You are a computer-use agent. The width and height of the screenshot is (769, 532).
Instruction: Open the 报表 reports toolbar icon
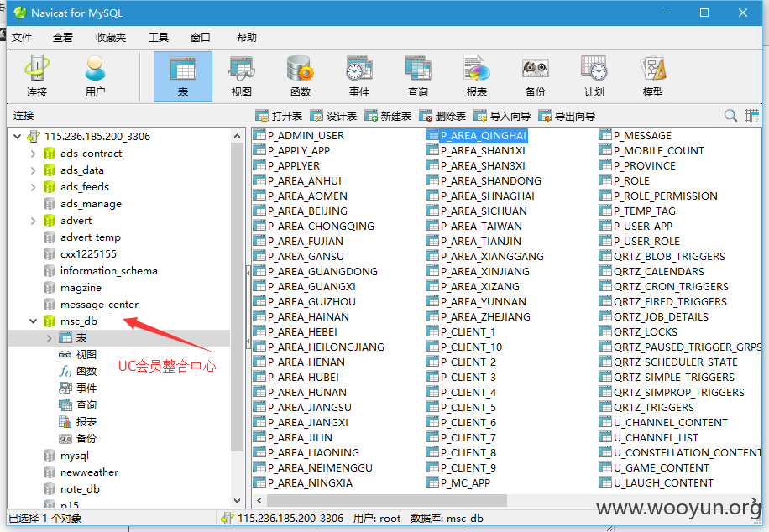(477, 76)
